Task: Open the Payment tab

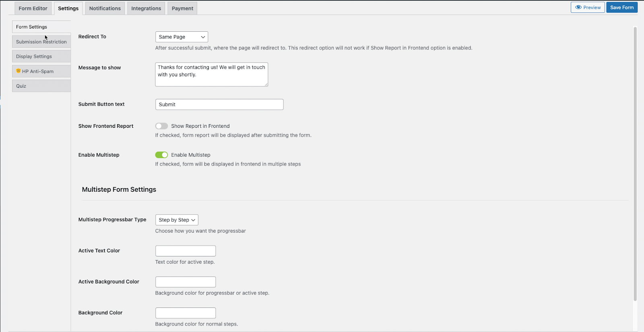Action: [x=182, y=8]
